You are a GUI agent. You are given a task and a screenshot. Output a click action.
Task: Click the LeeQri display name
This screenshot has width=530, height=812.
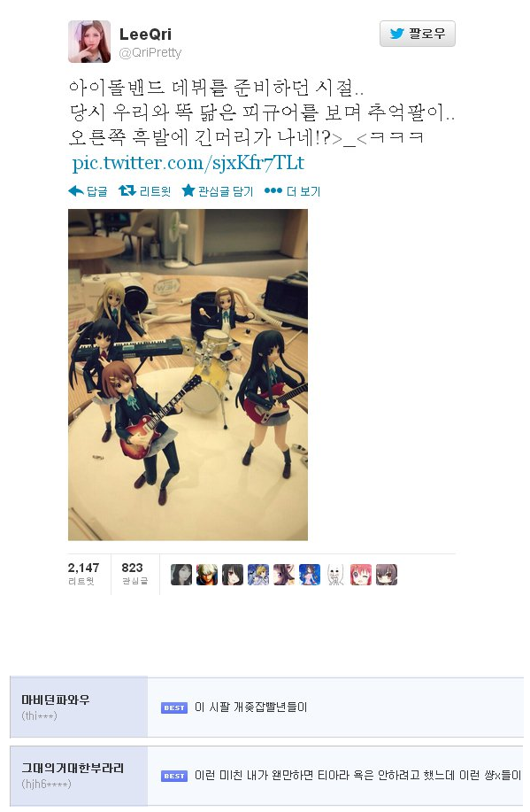(x=145, y=35)
